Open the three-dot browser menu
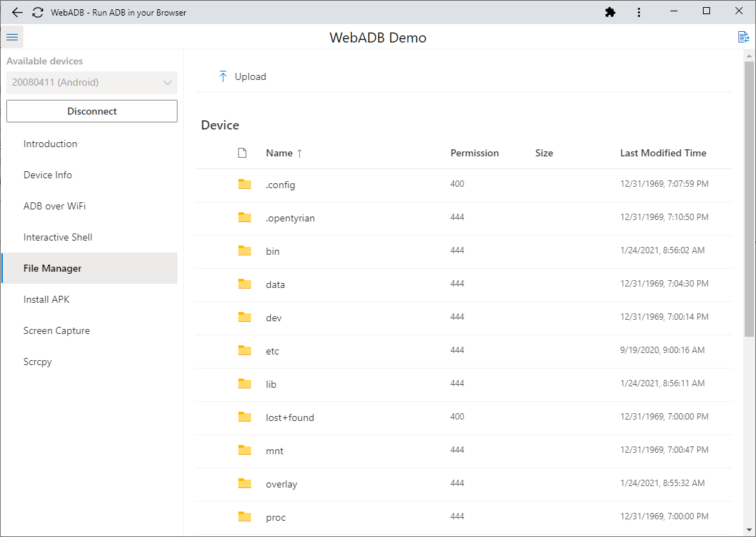The height and width of the screenshot is (537, 756). tap(639, 12)
